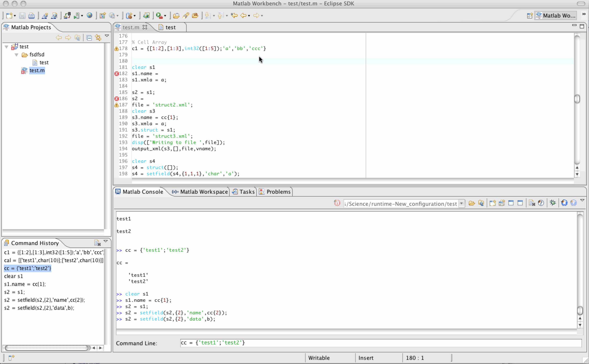Open a folder from the console toolbar

472,203
